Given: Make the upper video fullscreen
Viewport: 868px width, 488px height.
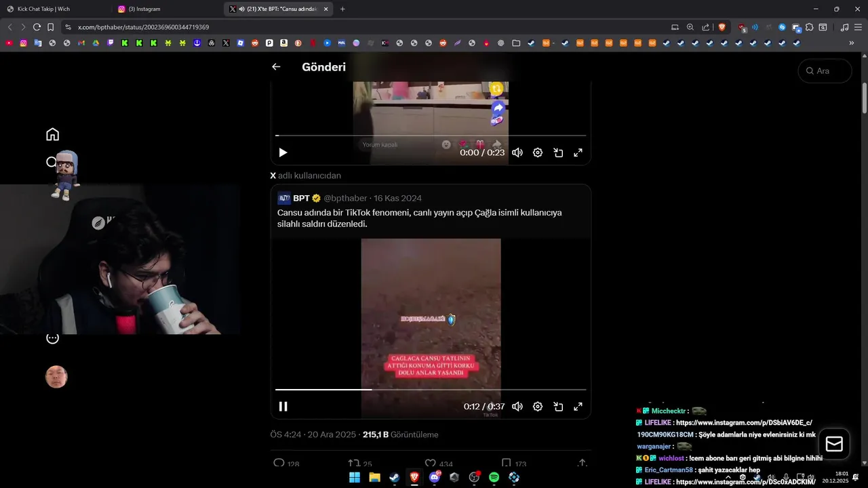Looking at the screenshot, I should [x=578, y=152].
